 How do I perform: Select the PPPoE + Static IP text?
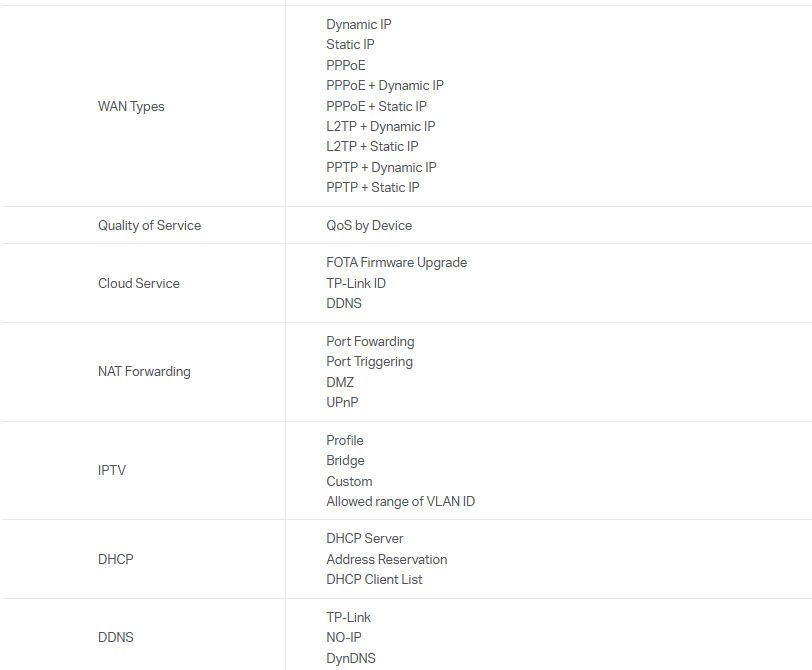click(x=376, y=106)
